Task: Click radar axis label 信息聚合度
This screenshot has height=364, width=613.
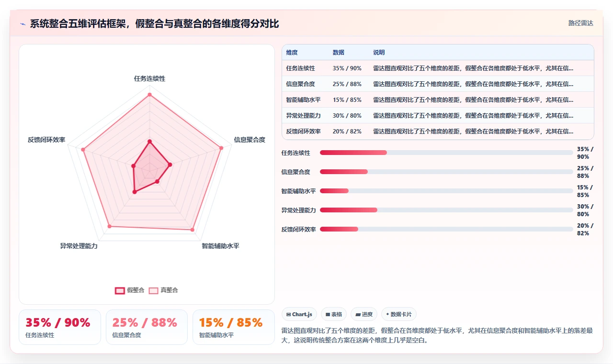Action: coord(250,140)
